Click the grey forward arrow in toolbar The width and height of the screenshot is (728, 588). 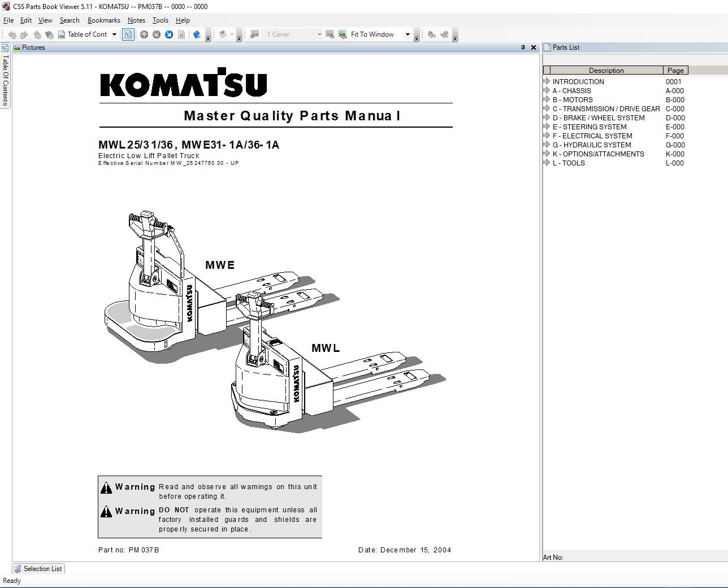[24, 34]
